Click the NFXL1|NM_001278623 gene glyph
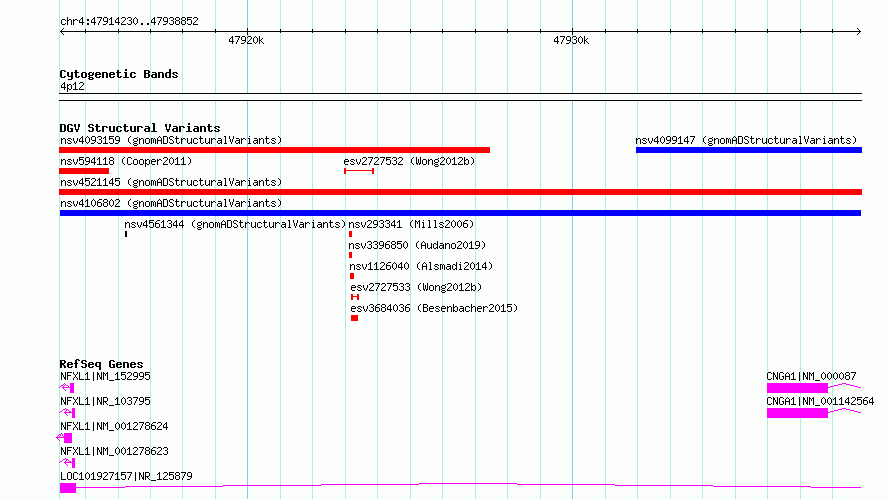The height and width of the screenshot is (499, 890). [68, 463]
